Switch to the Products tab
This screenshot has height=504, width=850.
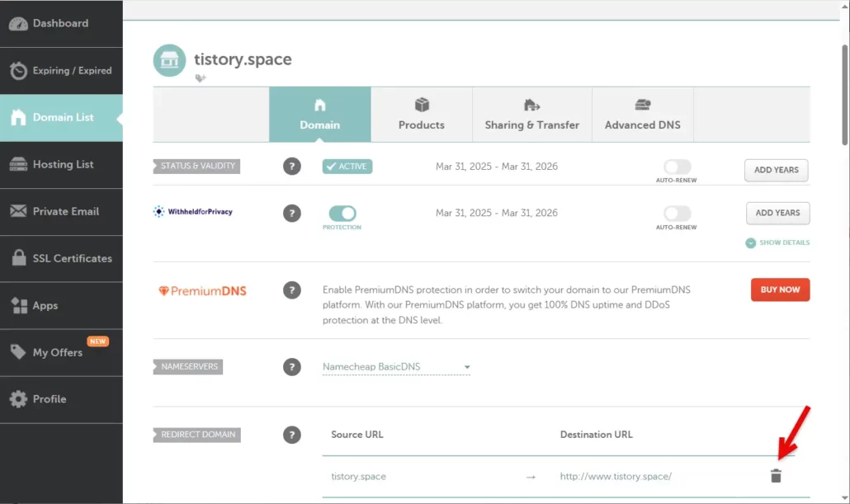tap(422, 115)
